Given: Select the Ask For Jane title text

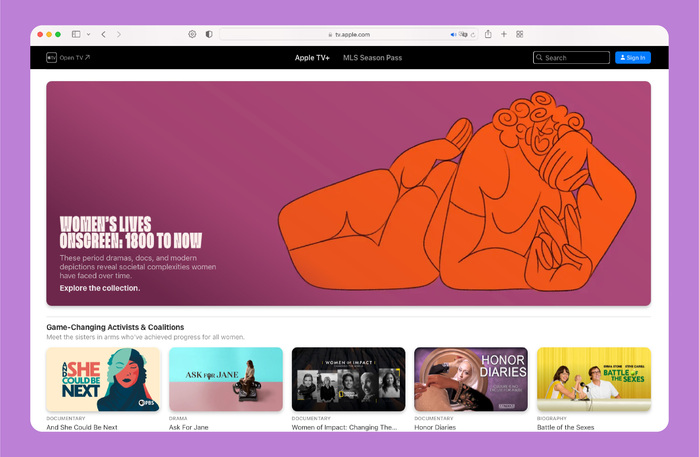Looking at the screenshot, I should [189, 427].
